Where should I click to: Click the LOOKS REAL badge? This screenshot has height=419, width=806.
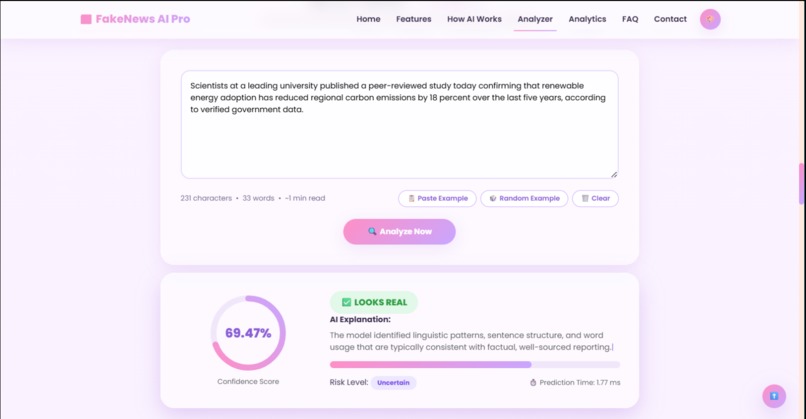click(x=374, y=302)
